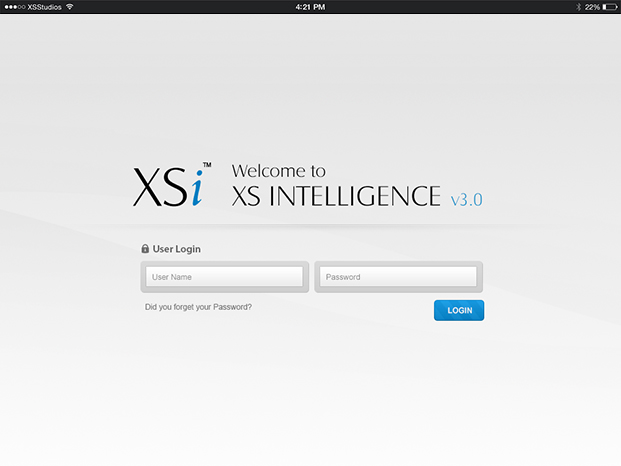The width and height of the screenshot is (621, 466).
Task: Tap the signal strength dots indicator
Action: click(x=15, y=7)
